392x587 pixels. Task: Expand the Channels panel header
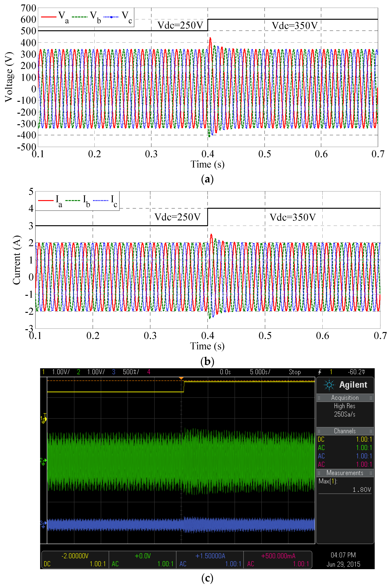coord(345,431)
